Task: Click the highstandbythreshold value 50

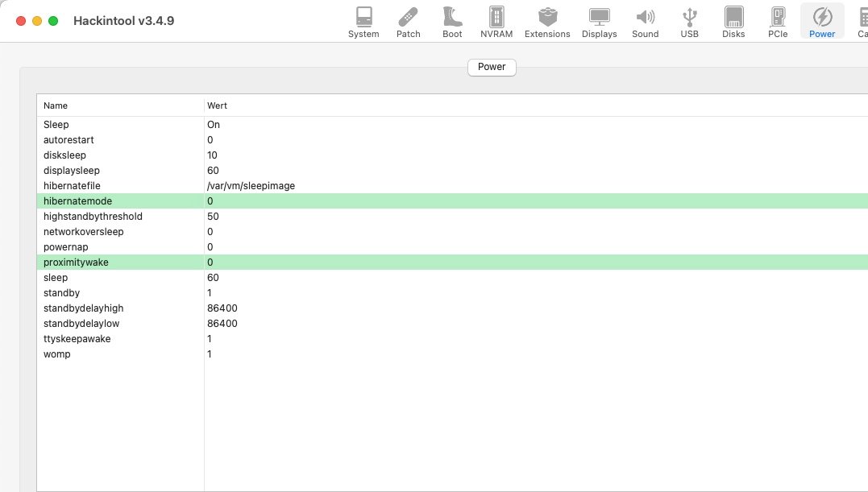Action: click(x=213, y=216)
